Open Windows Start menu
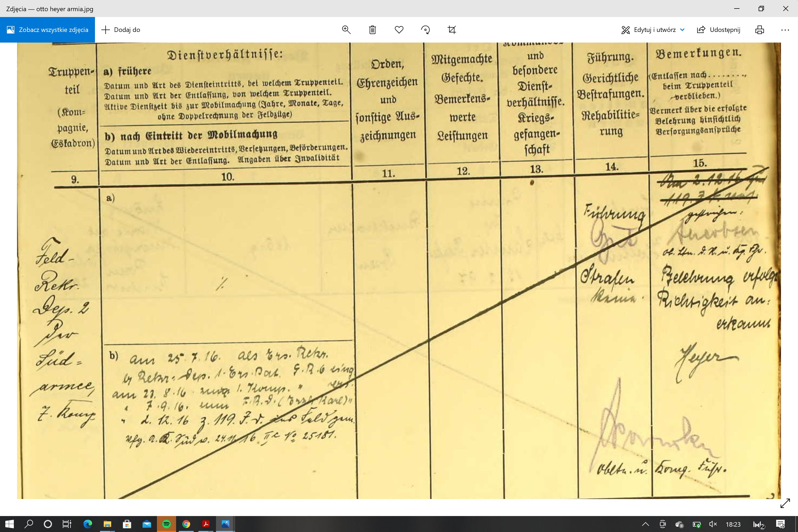798x532 pixels. tap(10, 524)
